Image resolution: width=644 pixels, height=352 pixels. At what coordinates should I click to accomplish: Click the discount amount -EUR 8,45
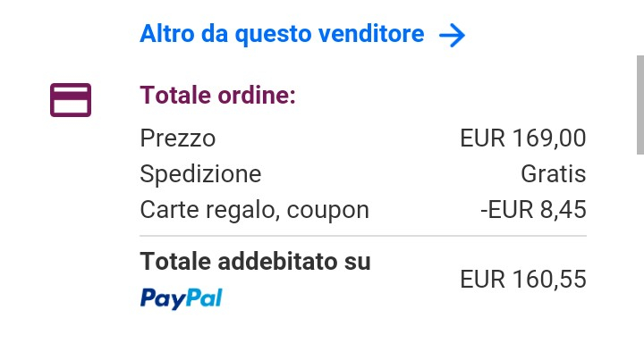533,210
